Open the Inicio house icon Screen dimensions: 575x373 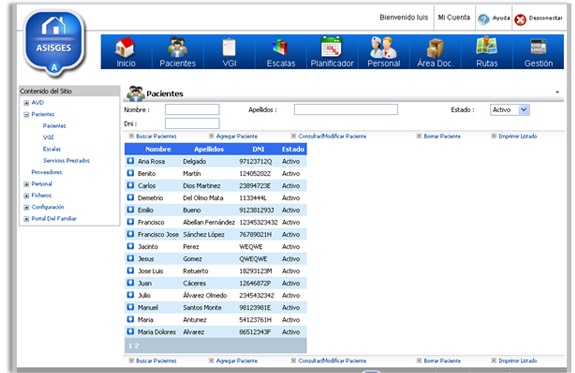125,48
